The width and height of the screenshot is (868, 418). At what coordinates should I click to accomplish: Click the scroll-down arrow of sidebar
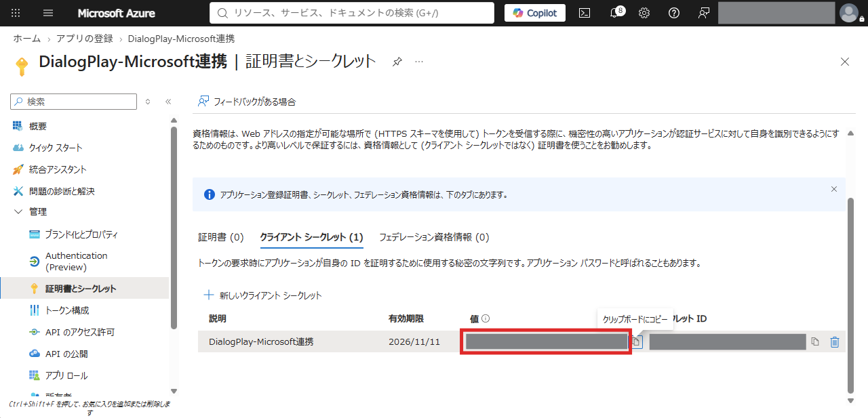pos(174,391)
